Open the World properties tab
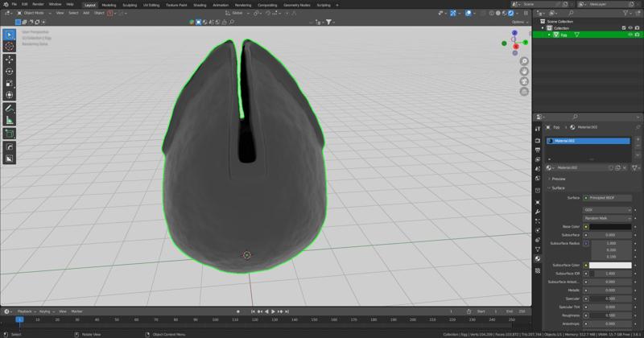This screenshot has height=338, width=644. 538,178
